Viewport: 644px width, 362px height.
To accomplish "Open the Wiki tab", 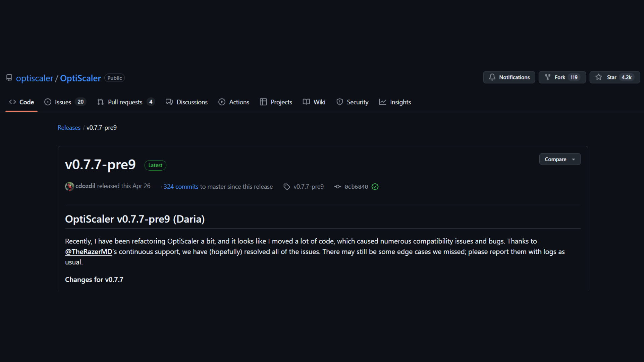I will [x=314, y=102].
